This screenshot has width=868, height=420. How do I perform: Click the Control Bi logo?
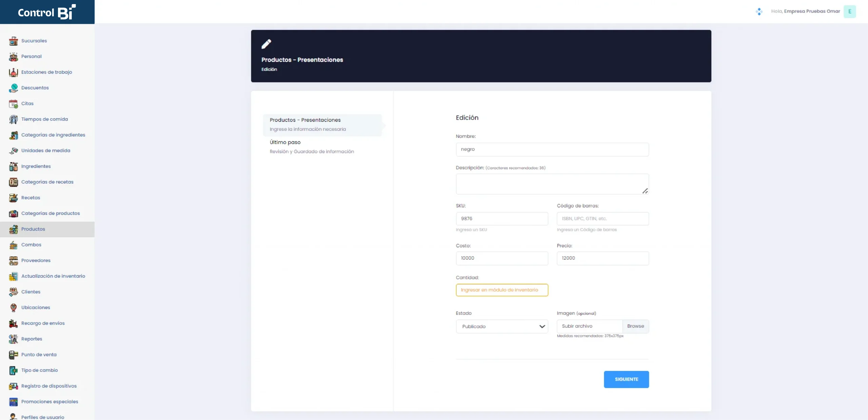(47, 12)
